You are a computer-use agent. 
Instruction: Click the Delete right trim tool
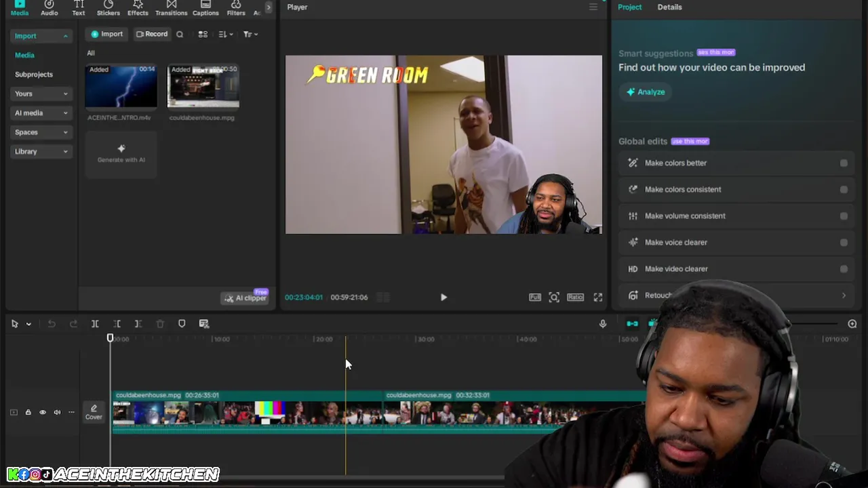click(x=138, y=324)
